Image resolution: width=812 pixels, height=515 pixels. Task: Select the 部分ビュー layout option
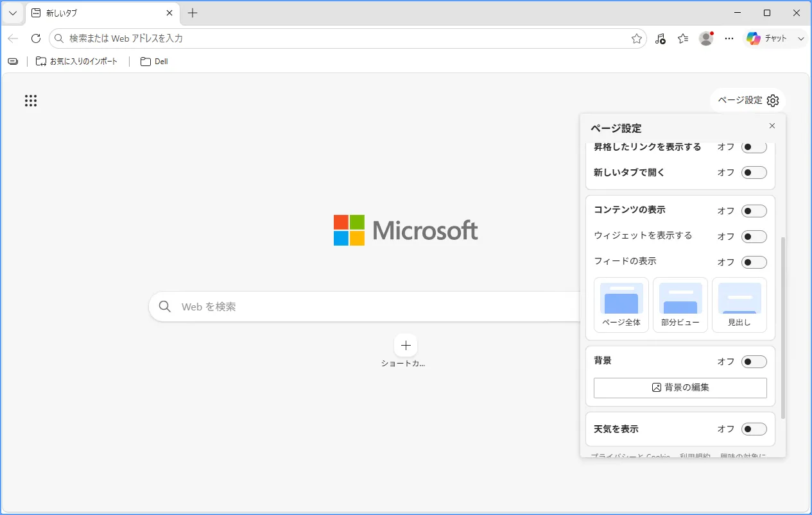click(x=680, y=305)
